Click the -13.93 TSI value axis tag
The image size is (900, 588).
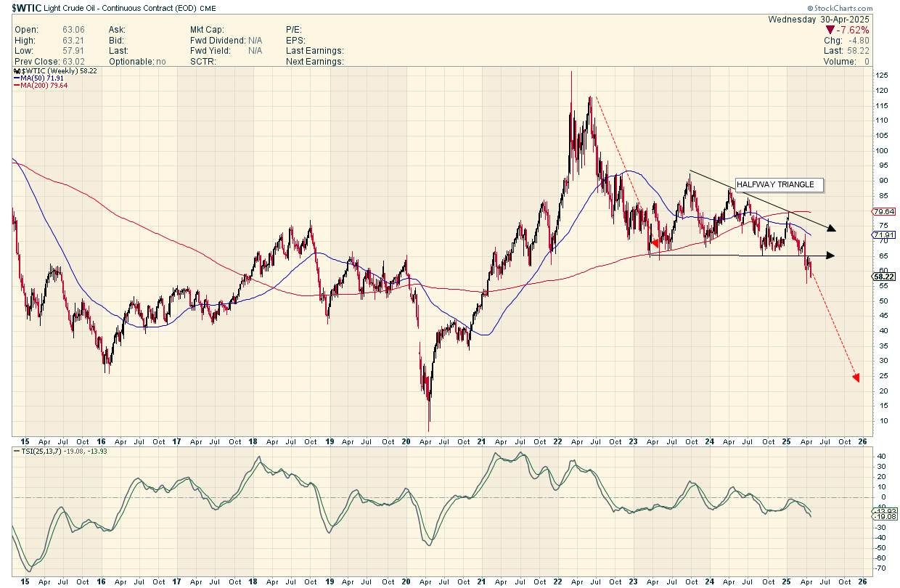tap(884, 512)
